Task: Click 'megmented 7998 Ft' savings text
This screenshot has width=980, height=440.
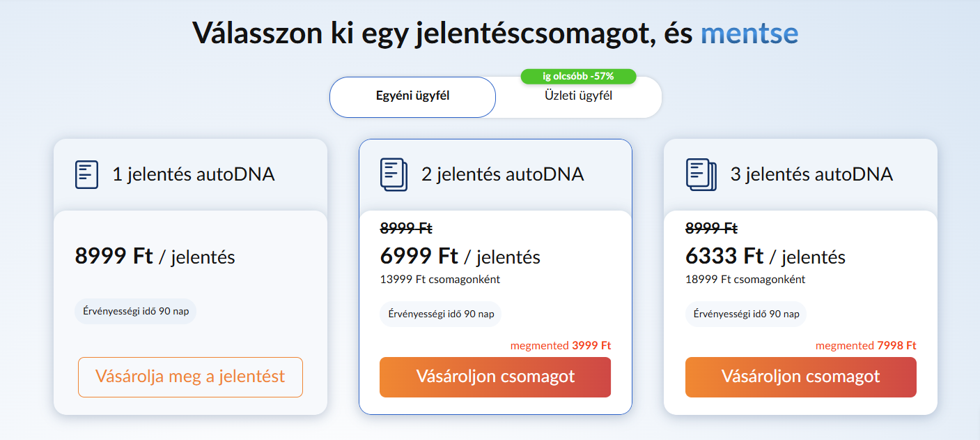Action: [x=865, y=345]
